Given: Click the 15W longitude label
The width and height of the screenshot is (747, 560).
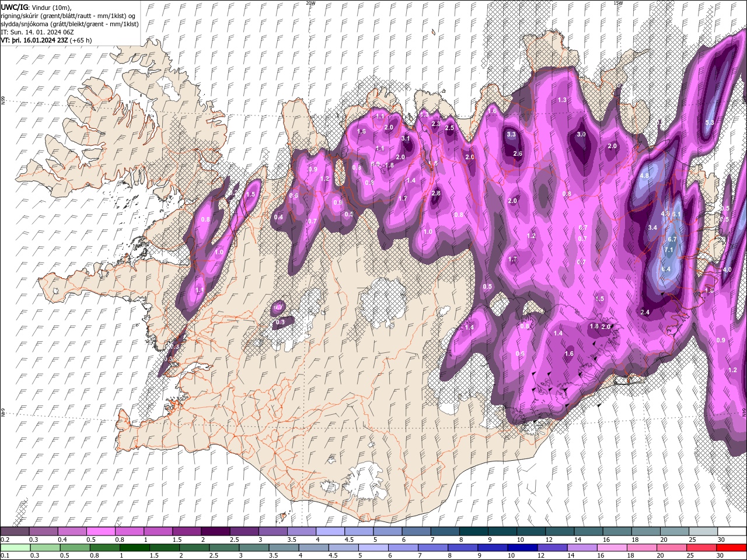Looking at the screenshot, I should pyautogui.click(x=618, y=3).
